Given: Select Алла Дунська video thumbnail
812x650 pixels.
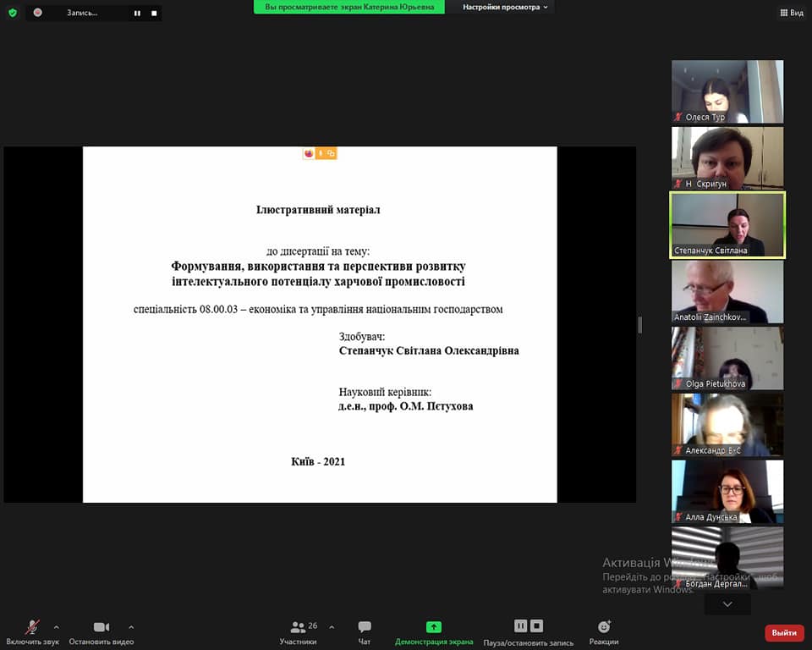Looking at the screenshot, I should coord(727,492).
